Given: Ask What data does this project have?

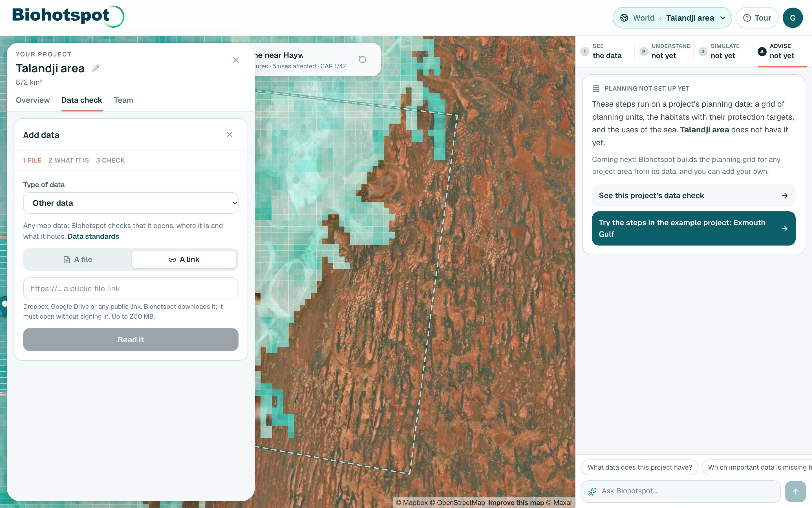Looking at the screenshot, I should [639, 467].
